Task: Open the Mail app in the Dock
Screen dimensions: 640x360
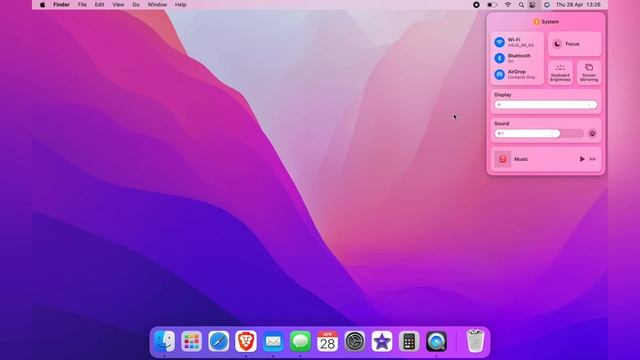Action: [273, 341]
